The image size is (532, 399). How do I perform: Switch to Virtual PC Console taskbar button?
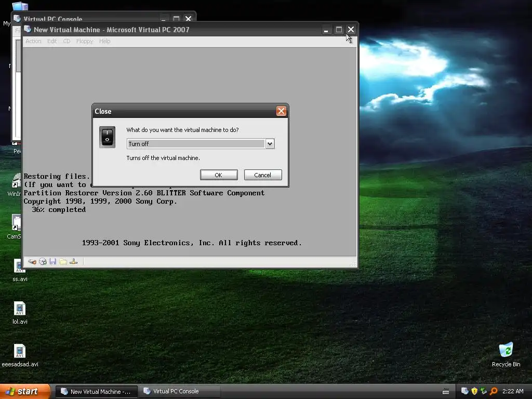tap(180, 392)
